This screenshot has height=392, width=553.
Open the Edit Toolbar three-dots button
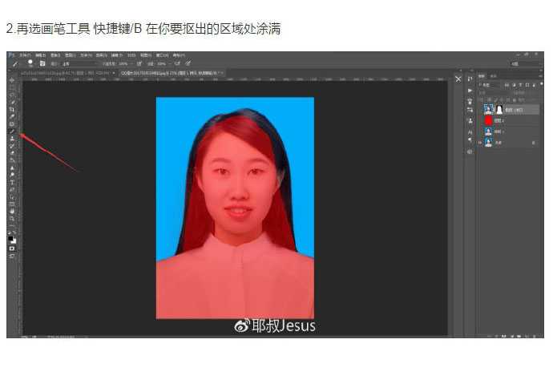(12, 225)
